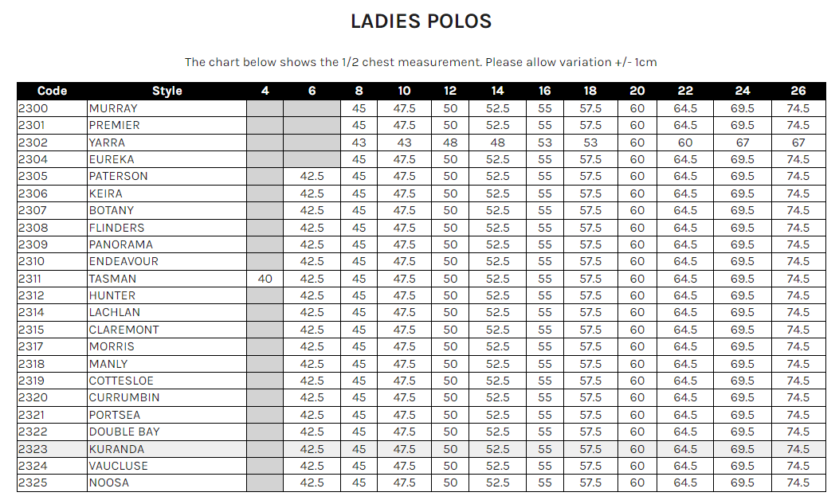
Task: Select the KURANDA row style cell
Action: (x=119, y=449)
